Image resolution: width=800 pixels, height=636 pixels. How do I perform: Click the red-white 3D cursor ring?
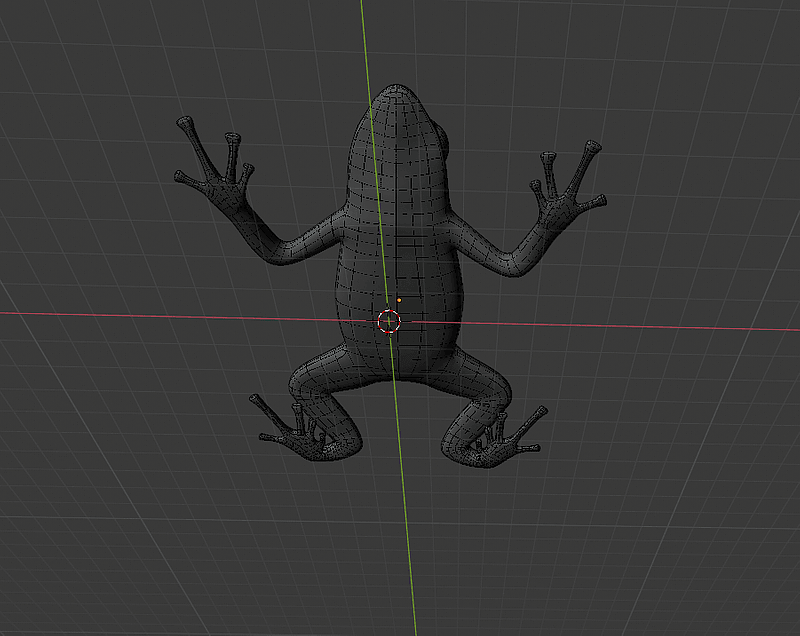point(389,321)
